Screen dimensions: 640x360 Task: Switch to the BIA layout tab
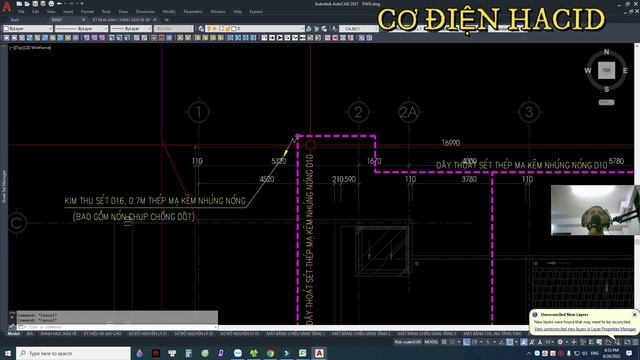30,334
